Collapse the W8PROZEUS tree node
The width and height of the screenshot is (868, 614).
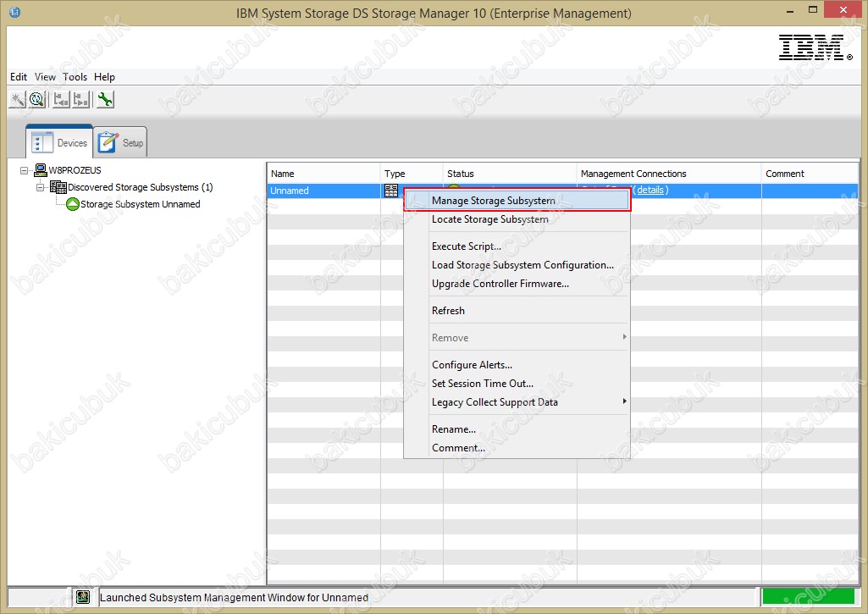pyautogui.click(x=24, y=170)
